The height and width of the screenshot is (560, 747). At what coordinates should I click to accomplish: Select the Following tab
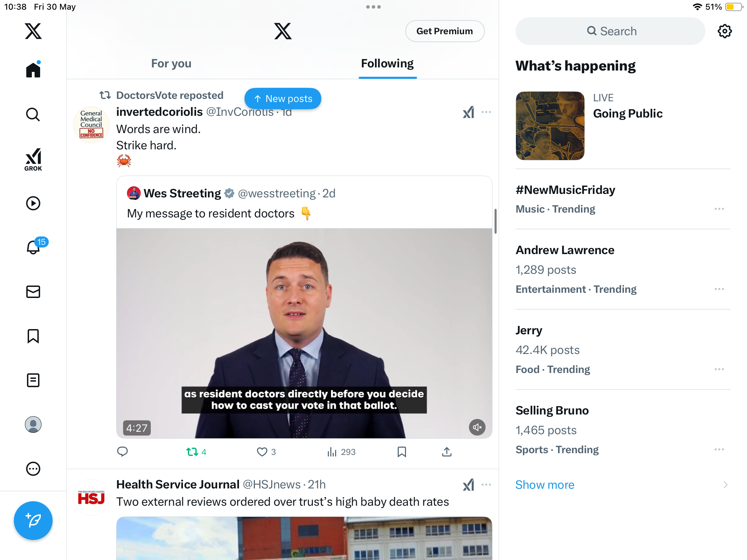387,64
